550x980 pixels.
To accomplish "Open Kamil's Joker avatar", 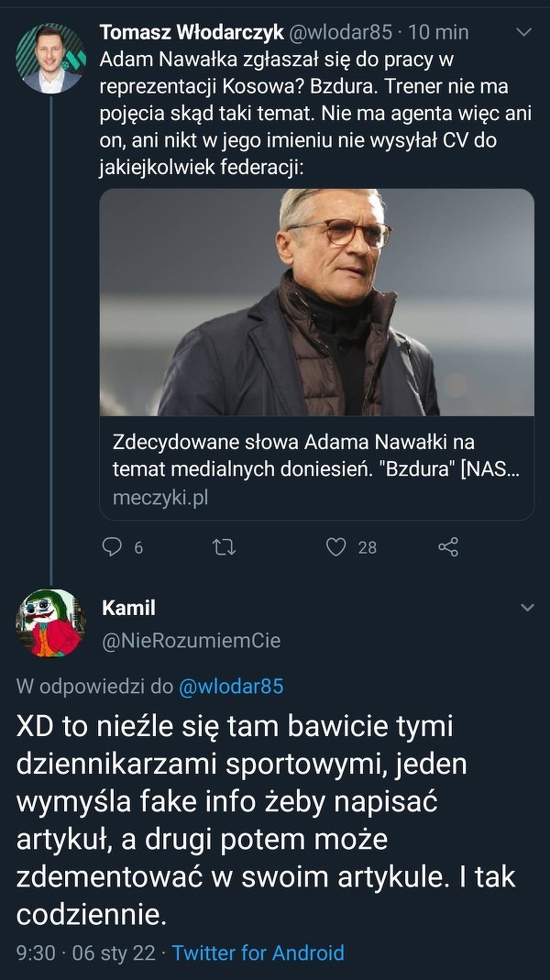I will point(51,623).
